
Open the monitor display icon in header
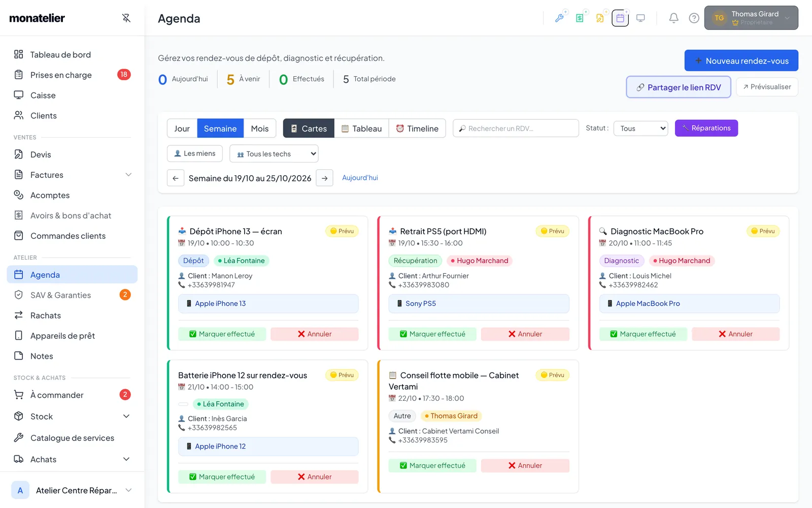click(x=640, y=18)
